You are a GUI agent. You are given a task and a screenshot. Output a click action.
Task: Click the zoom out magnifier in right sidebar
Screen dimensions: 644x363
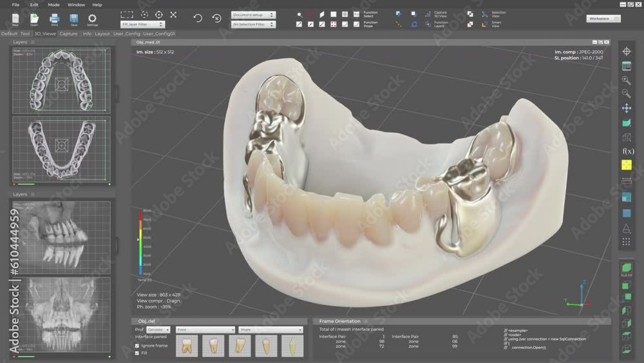pos(627,93)
